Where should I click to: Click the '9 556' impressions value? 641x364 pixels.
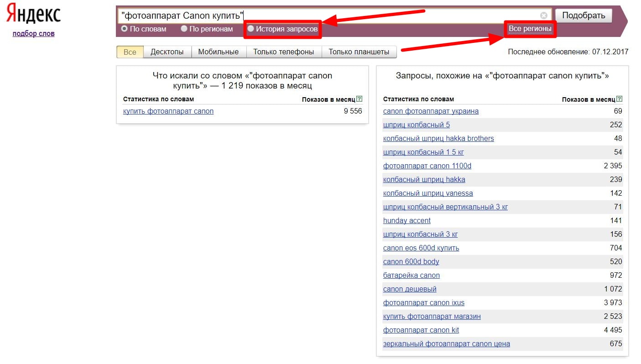[353, 111]
